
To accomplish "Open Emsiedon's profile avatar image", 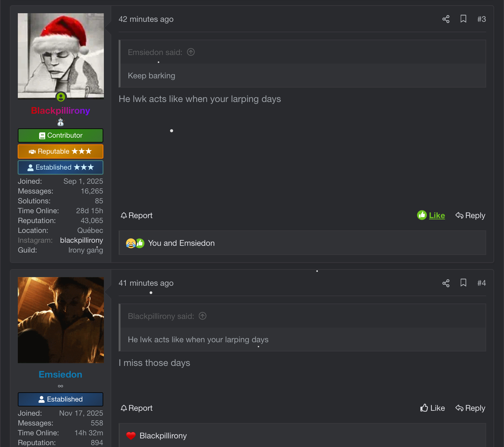I will click(61, 320).
